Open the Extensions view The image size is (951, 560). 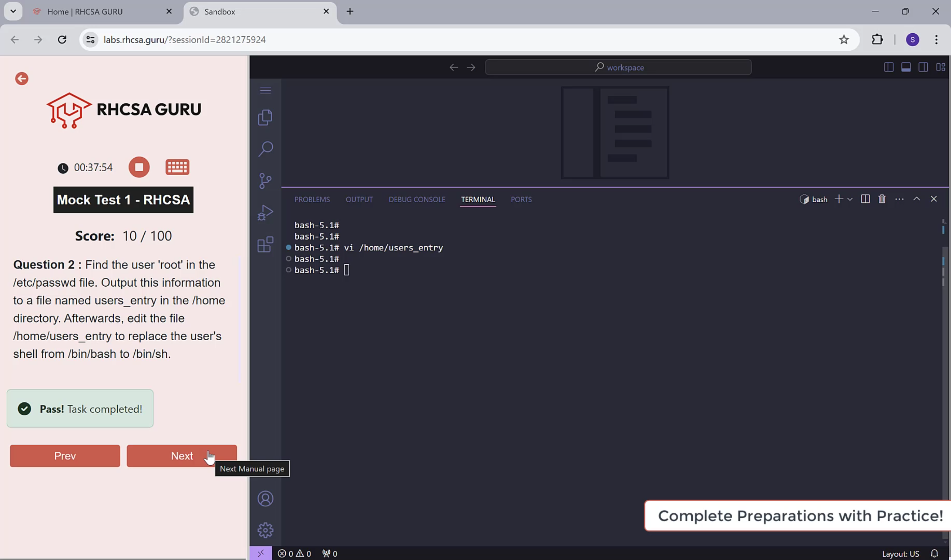click(x=265, y=244)
